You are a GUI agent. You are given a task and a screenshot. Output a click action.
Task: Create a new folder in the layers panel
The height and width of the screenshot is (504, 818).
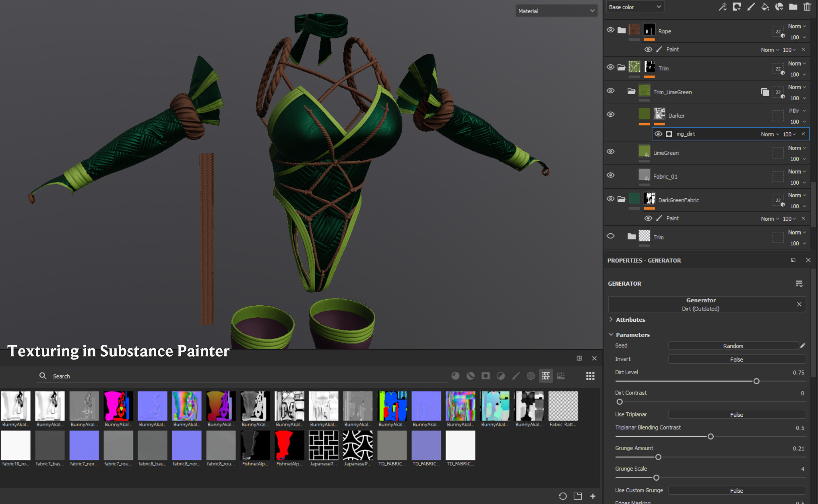(x=793, y=7)
